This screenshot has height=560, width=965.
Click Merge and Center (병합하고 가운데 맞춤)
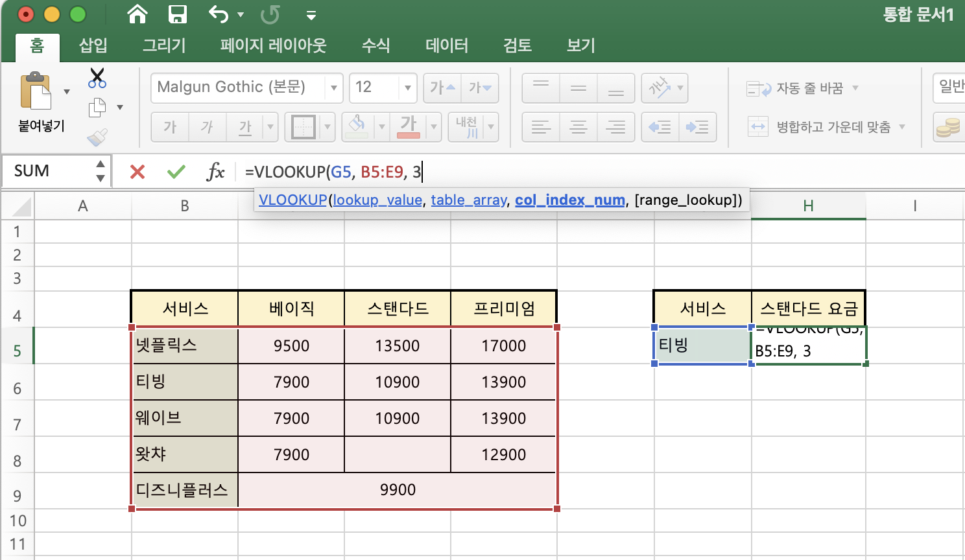tap(819, 126)
